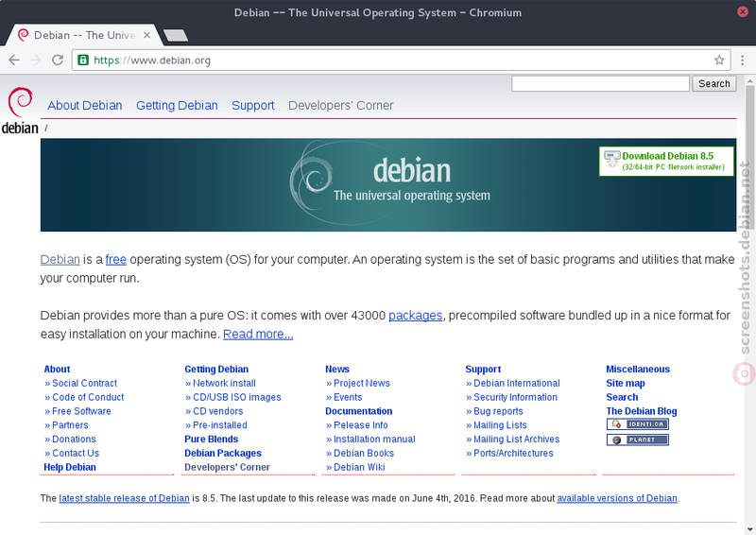Open the Bug reports link
Viewport: 756px width, 535px height.
[x=498, y=411]
